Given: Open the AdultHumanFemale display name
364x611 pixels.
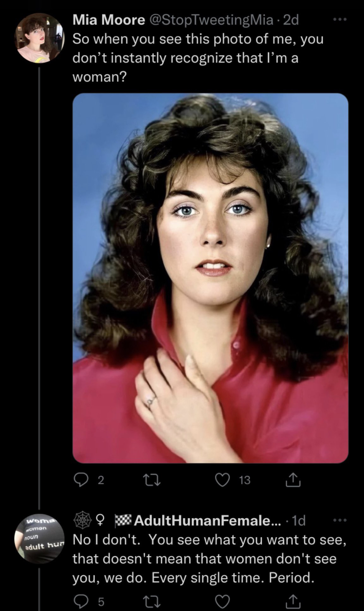Looking at the screenshot, I should click(x=207, y=520).
